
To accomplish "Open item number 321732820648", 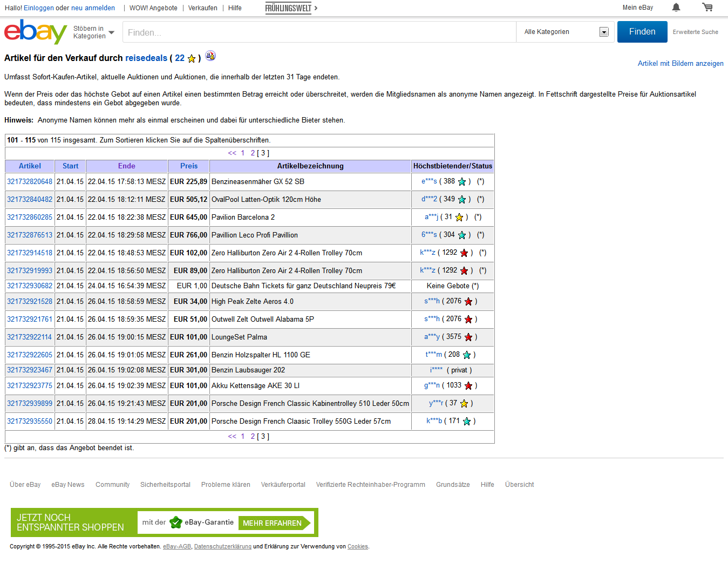I will (x=30, y=181).
